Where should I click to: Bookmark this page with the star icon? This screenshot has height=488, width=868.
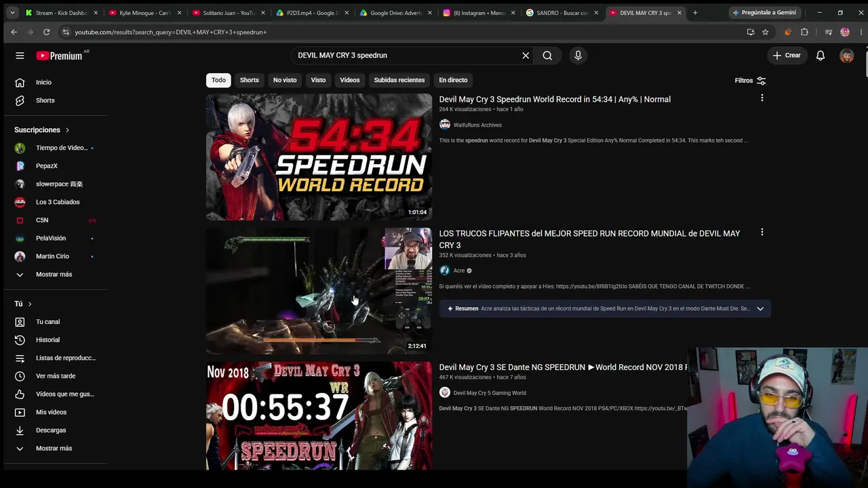[765, 32]
